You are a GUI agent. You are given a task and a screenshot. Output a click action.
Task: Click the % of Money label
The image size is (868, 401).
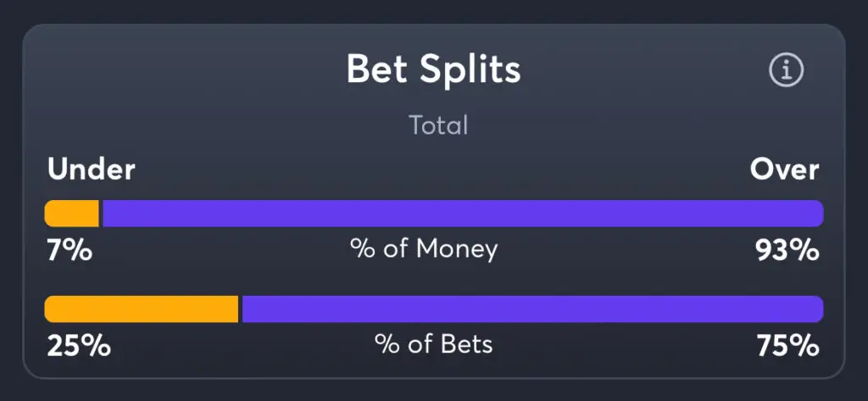pos(424,249)
